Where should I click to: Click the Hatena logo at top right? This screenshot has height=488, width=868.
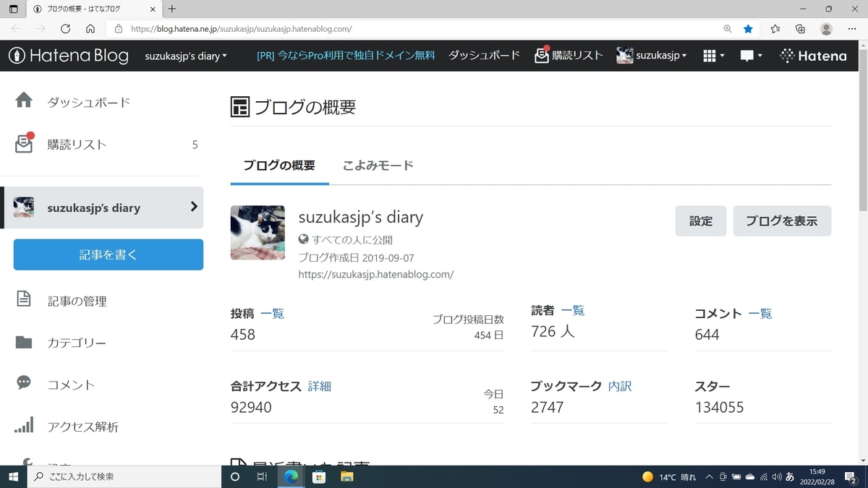click(x=813, y=56)
